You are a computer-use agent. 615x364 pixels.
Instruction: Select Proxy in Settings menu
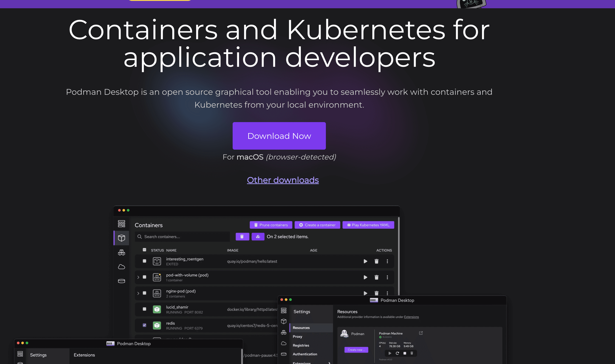click(297, 336)
